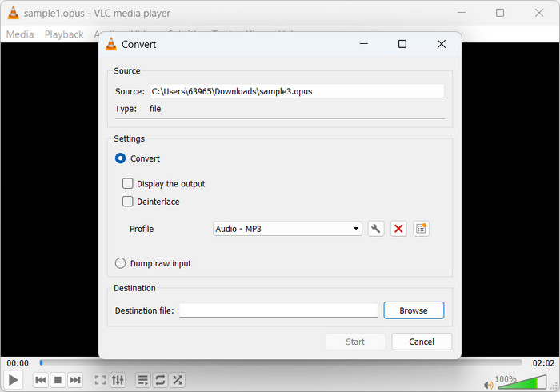
Task: Click the 02:02 total time label
Action: tap(543, 363)
